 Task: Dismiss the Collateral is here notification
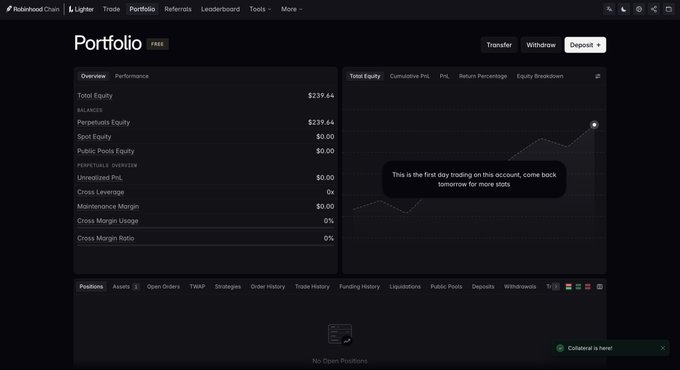(x=663, y=348)
